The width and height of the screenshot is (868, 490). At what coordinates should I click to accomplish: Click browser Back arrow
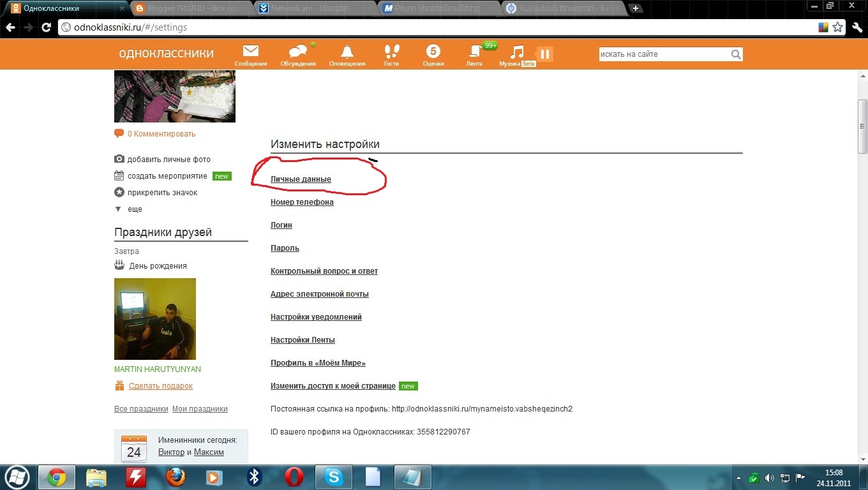(x=10, y=27)
